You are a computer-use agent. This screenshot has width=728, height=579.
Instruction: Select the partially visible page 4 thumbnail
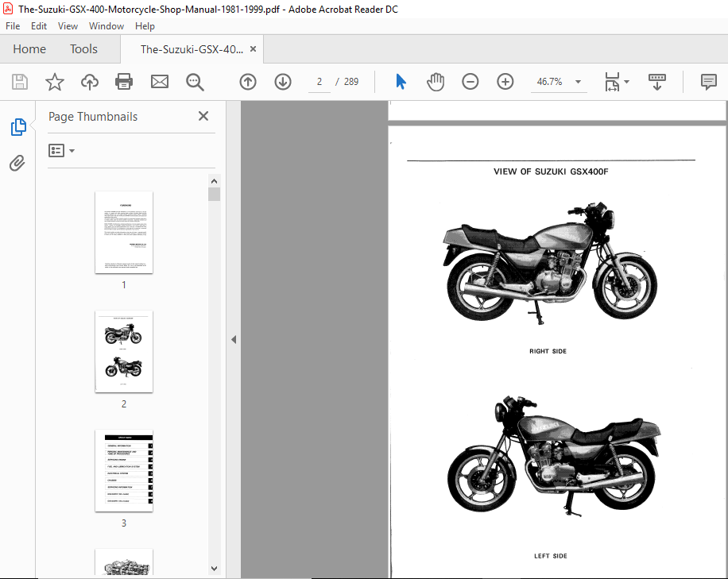[124, 562]
